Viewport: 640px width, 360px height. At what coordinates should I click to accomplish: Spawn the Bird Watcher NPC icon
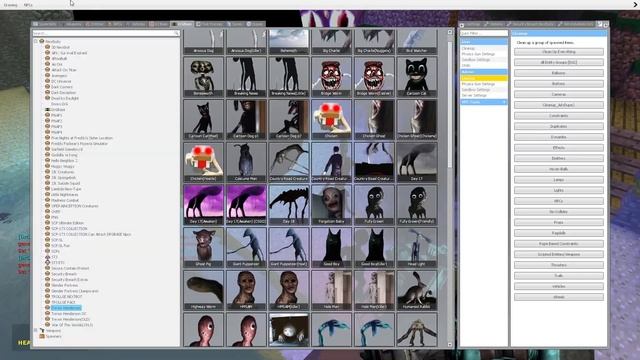click(416, 41)
